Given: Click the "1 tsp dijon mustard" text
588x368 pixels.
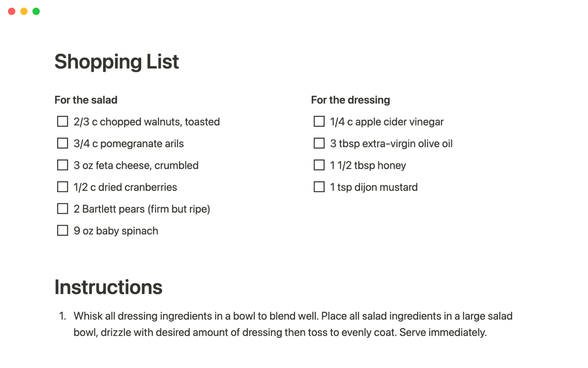Looking at the screenshot, I should [x=374, y=187].
